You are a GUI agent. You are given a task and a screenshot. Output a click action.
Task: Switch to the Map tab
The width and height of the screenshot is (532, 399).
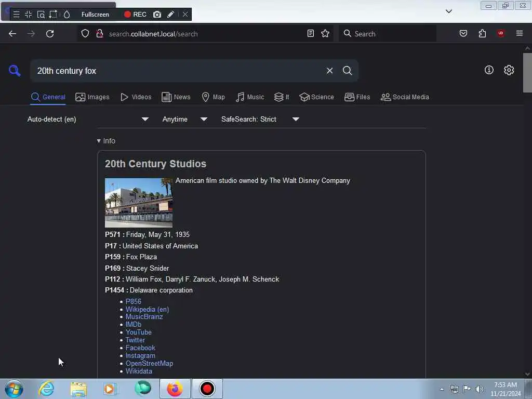coord(213,97)
